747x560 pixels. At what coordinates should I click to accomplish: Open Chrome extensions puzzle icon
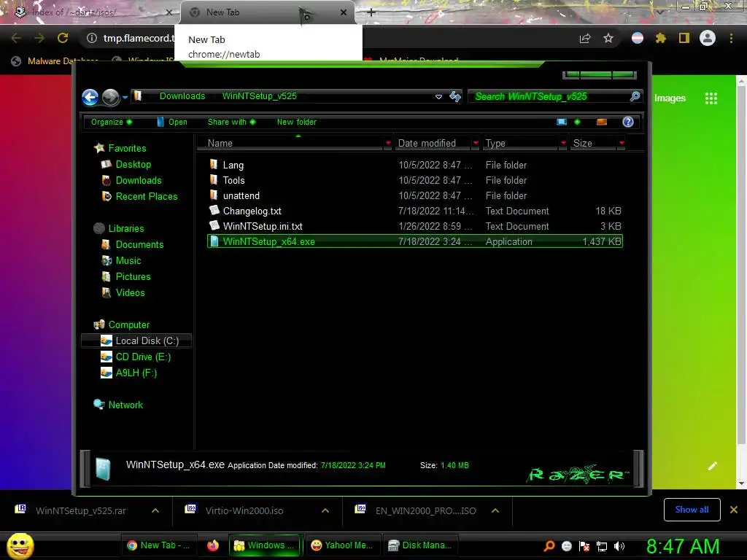pyautogui.click(x=660, y=38)
